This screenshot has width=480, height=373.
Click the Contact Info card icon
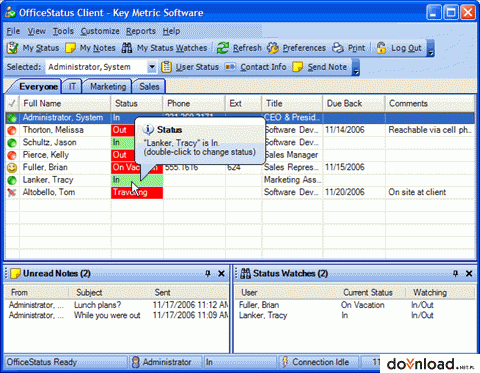coord(230,67)
